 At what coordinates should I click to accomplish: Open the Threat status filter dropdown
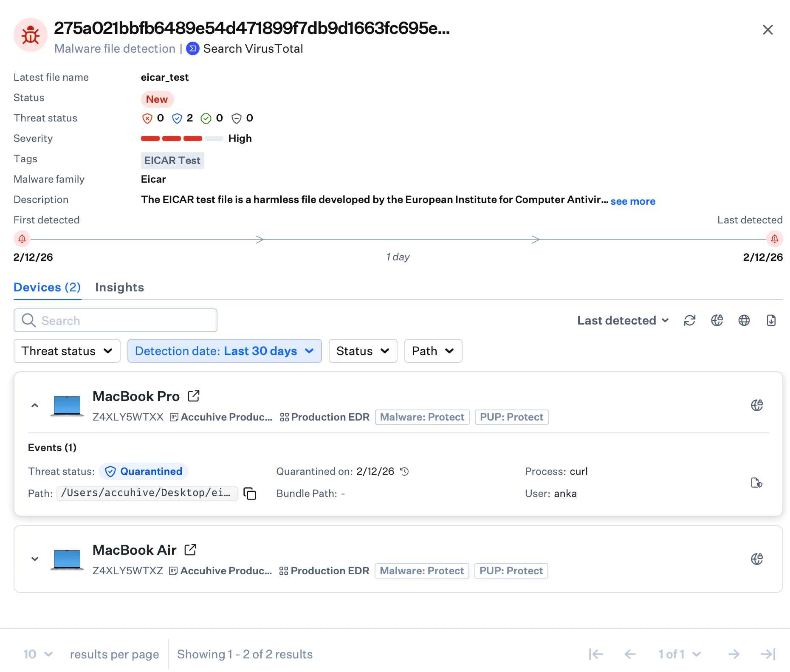tap(67, 351)
